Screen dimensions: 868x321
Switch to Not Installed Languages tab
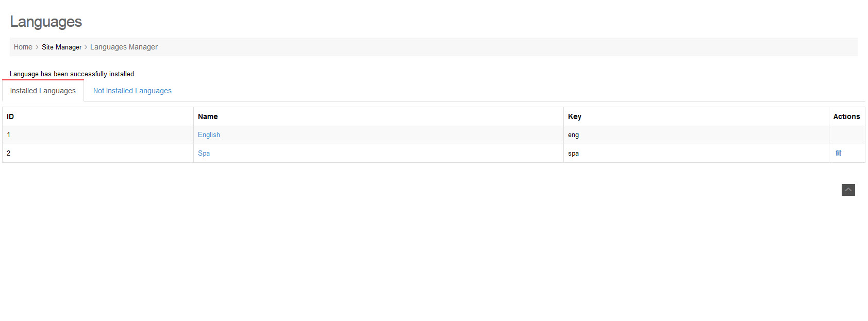[132, 91]
